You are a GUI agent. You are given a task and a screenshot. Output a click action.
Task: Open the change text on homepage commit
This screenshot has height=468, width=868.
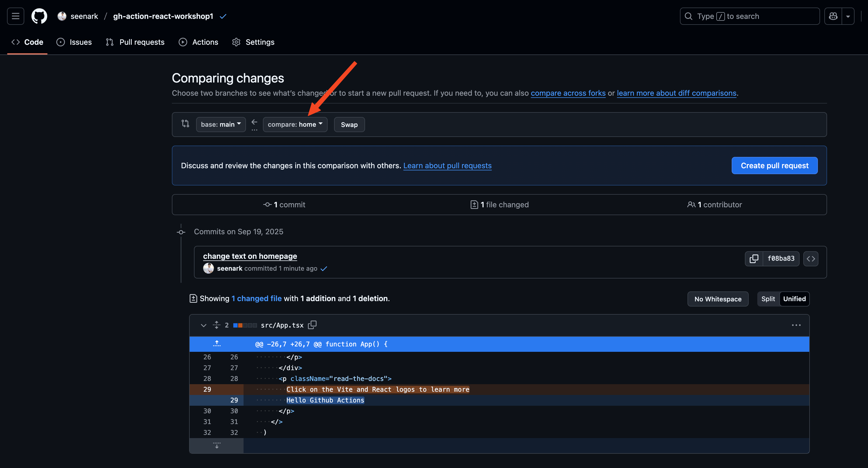tap(250, 256)
